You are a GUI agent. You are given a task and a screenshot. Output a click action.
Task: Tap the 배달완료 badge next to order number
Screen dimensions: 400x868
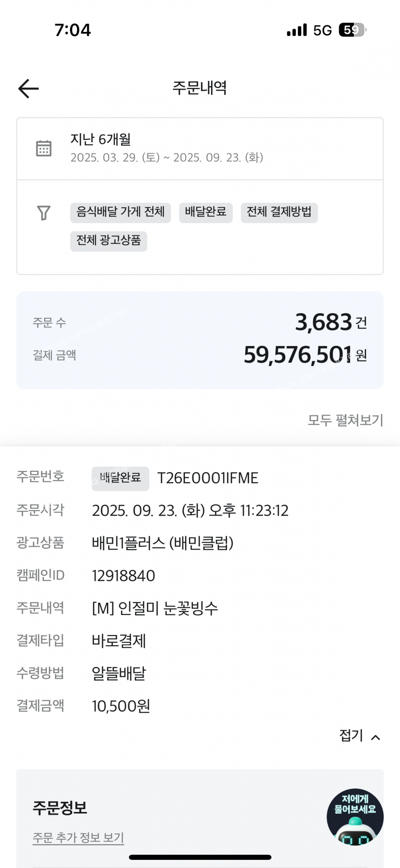point(120,478)
